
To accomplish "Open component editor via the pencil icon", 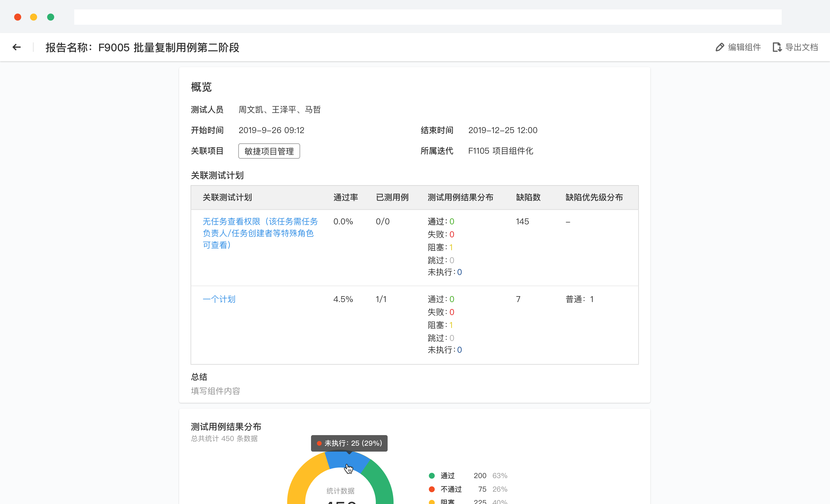I will [720, 47].
